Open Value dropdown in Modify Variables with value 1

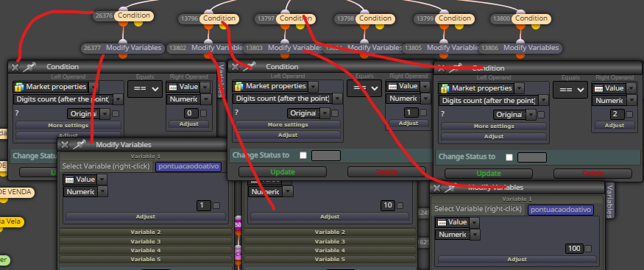[x=102, y=180]
